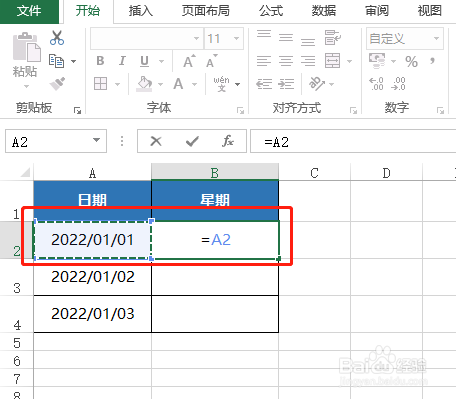This screenshot has width=456, height=399.
Task: Click the Paste clipboard icon
Action: [x=26, y=47]
